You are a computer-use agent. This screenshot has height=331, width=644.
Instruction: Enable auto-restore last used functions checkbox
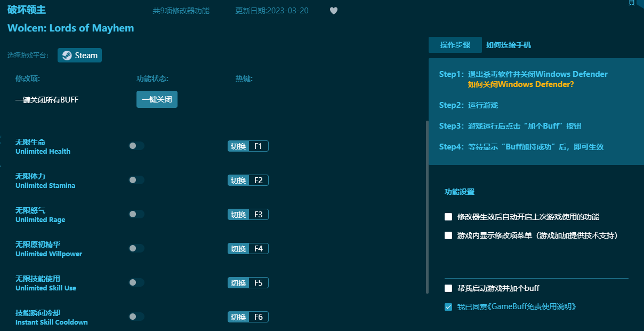click(448, 217)
